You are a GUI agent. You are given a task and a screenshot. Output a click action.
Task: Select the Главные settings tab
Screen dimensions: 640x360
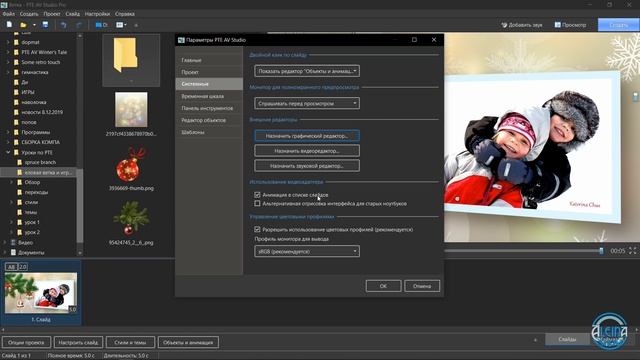coord(209,60)
